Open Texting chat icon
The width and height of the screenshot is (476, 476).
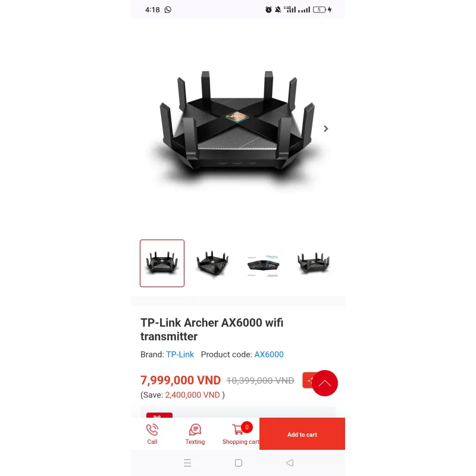(x=195, y=430)
